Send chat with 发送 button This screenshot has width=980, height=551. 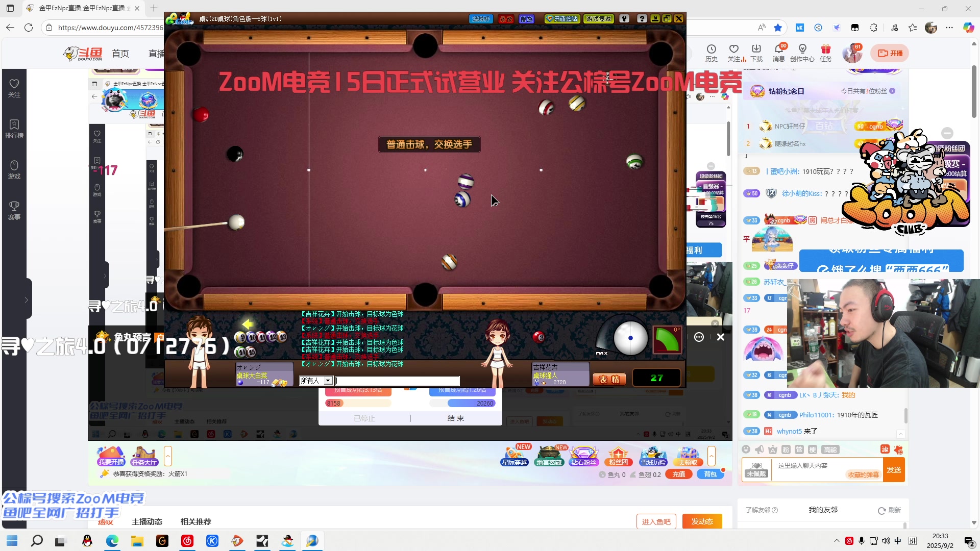tap(894, 470)
